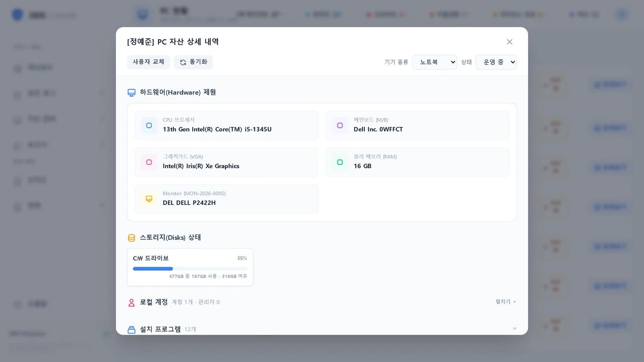Close the PC asset detail dialog
The width and height of the screenshot is (644, 362).
(x=510, y=42)
